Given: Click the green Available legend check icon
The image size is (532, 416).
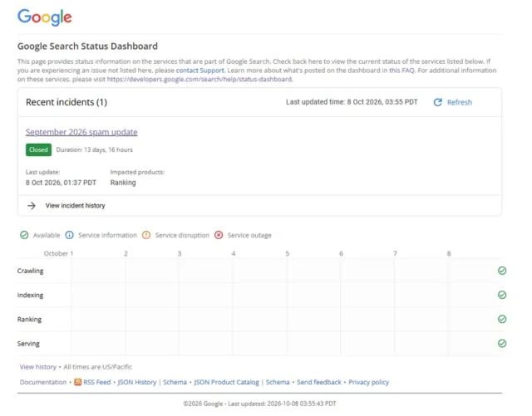Looking at the screenshot, I should click(x=24, y=235).
